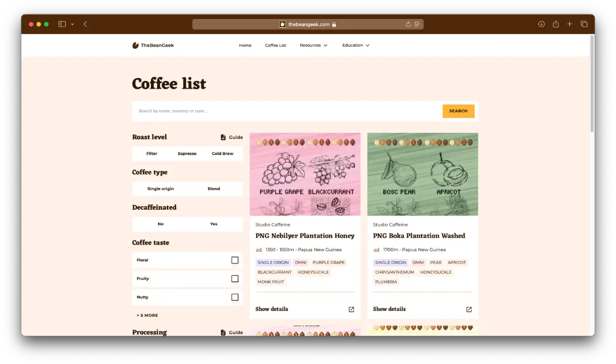Image resolution: width=616 pixels, height=364 pixels.
Task: Open the Processing guide document icon
Action: click(223, 332)
